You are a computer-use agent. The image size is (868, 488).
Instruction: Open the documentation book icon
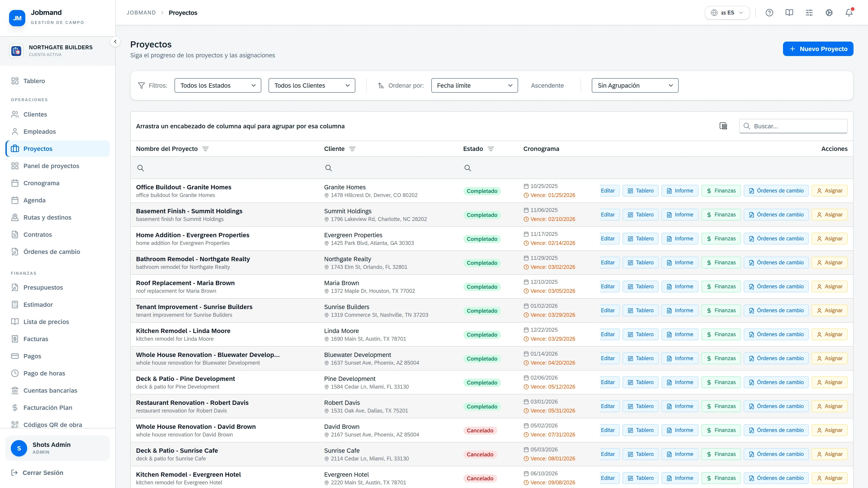[789, 13]
